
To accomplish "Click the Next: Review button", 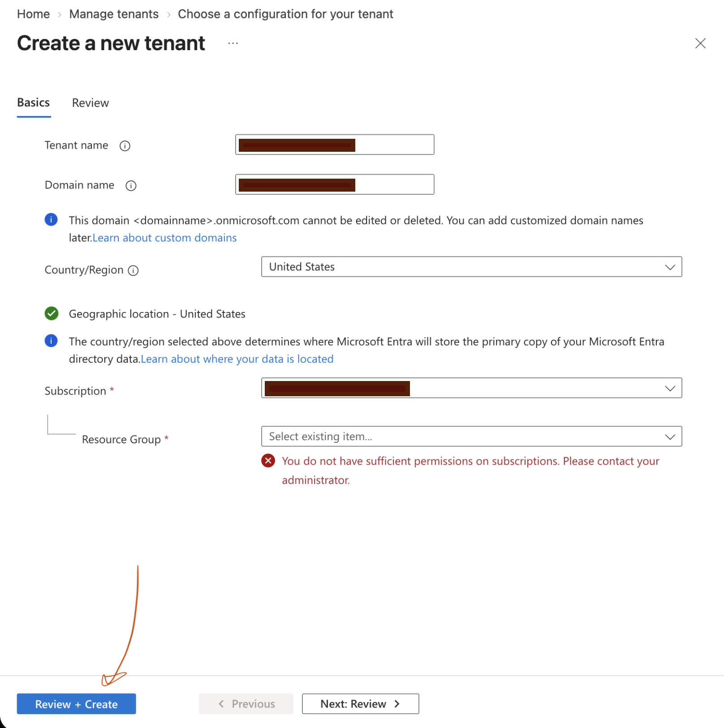I will click(x=360, y=704).
